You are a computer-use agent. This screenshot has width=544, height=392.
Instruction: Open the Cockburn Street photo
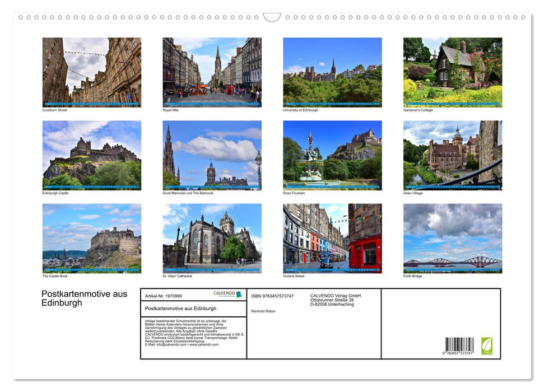pos(91,72)
